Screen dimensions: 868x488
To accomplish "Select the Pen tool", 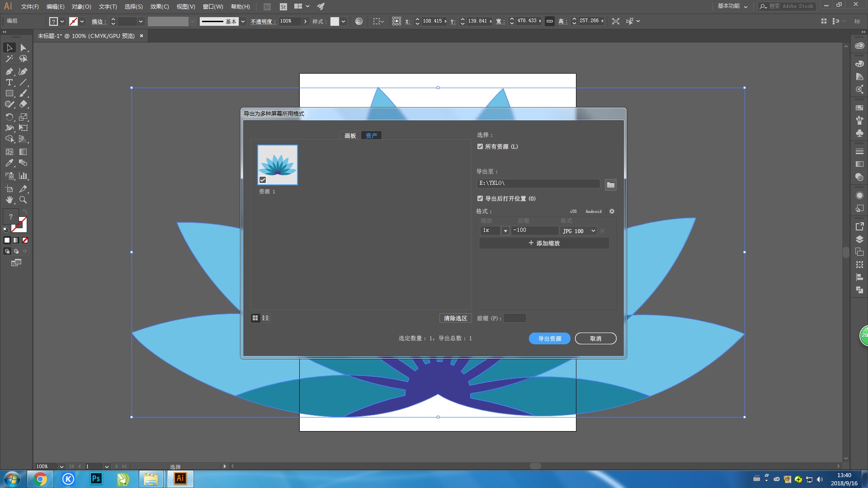I will coord(9,71).
